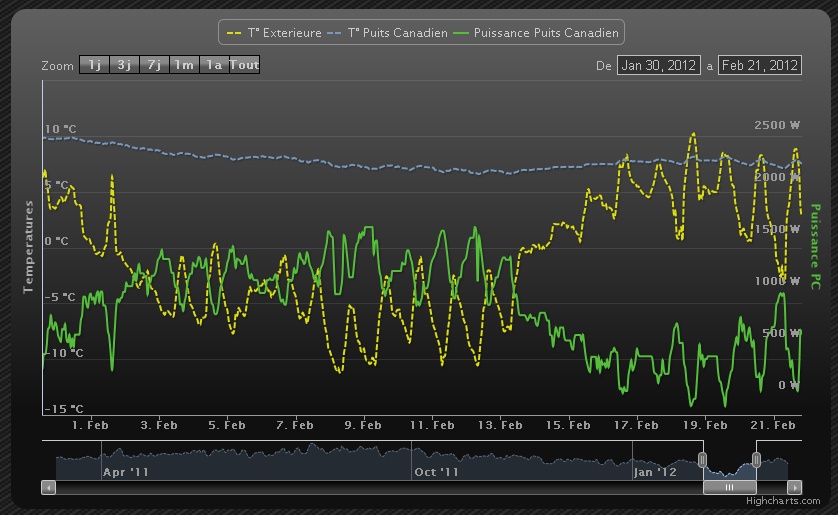This screenshot has height=515, width=838.
Task: Toggle the Puissance Puits Canadien legend series
Action: point(536,33)
